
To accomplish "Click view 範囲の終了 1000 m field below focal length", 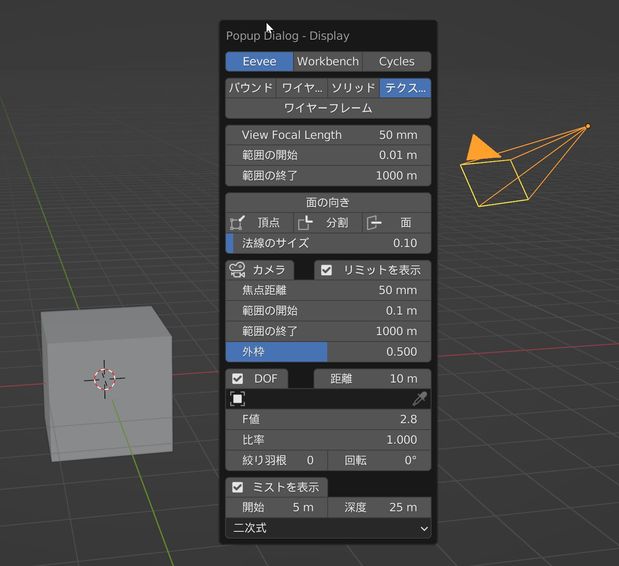I will (x=328, y=176).
